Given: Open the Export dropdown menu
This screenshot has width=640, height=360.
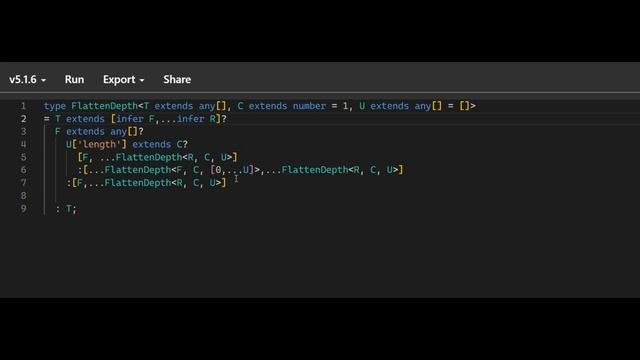Looking at the screenshot, I should tap(124, 80).
